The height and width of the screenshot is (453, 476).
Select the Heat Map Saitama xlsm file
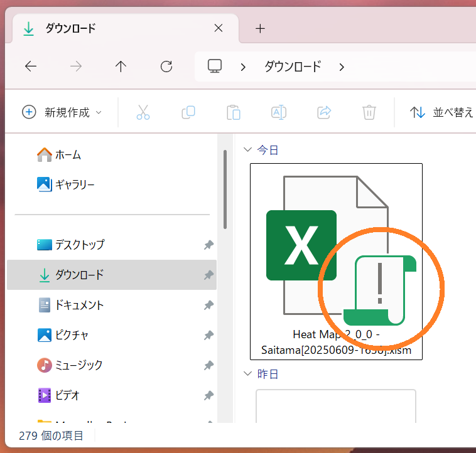tap(336, 262)
